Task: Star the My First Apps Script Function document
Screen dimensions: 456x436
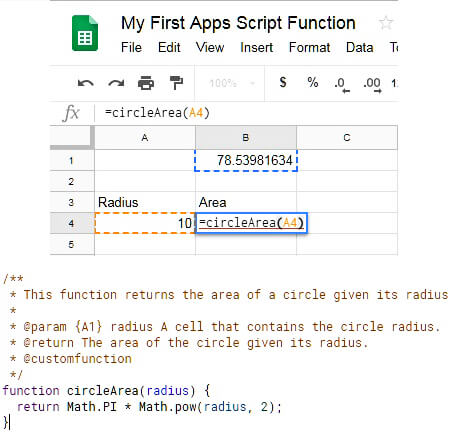Action: tap(386, 23)
